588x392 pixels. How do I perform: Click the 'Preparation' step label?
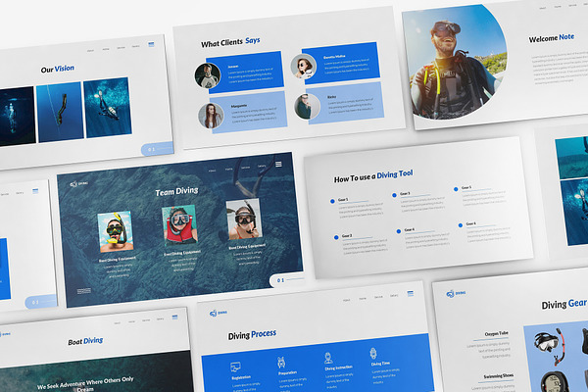tap(287, 372)
